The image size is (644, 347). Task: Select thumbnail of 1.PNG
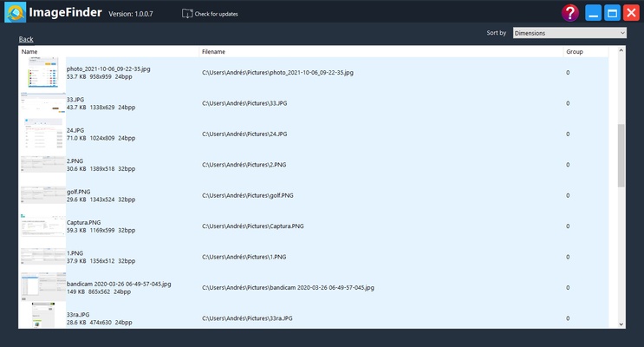[42, 257]
